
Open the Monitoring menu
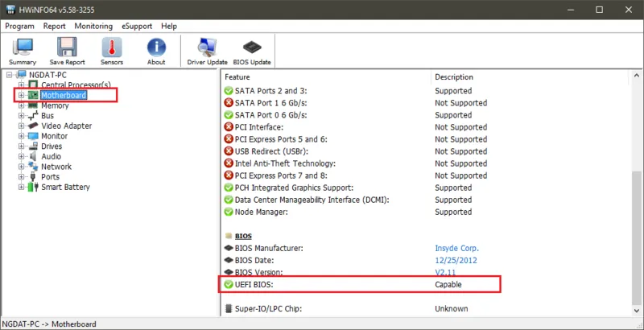coord(93,26)
